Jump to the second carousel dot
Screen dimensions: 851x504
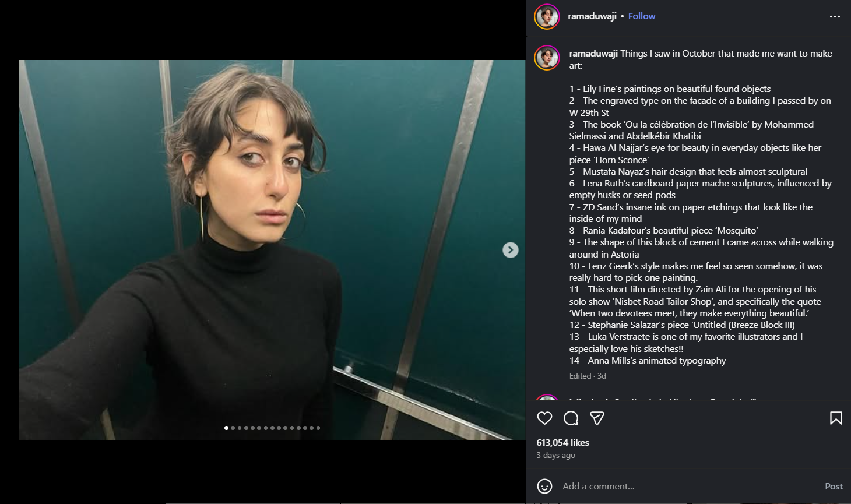233,428
